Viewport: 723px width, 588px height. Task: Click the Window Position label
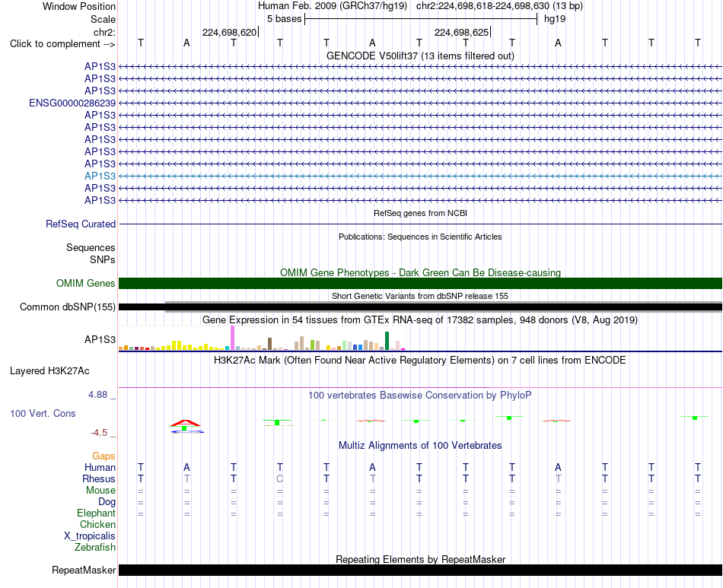coord(79,6)
